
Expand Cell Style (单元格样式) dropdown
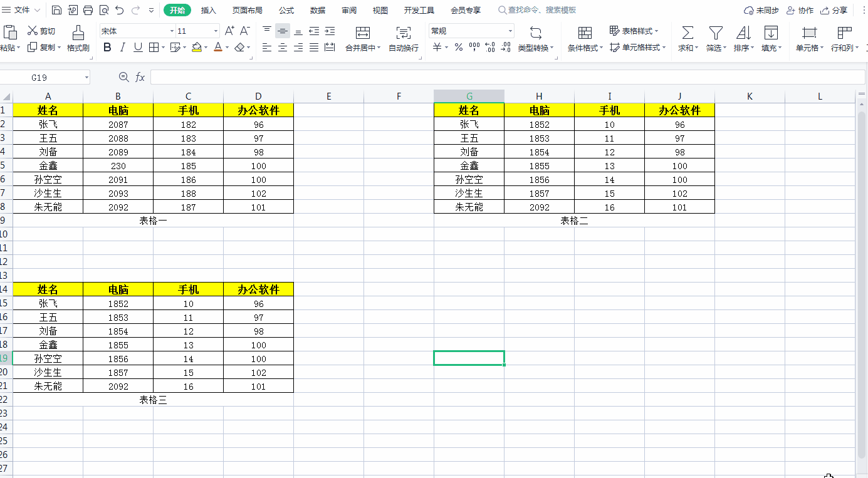(664, 48)
